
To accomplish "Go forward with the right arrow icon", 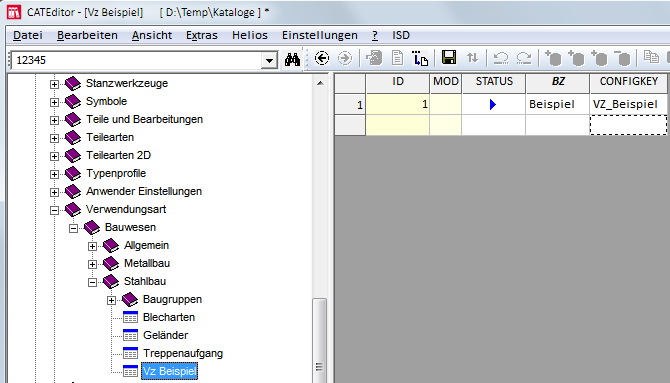I will 345,58.
